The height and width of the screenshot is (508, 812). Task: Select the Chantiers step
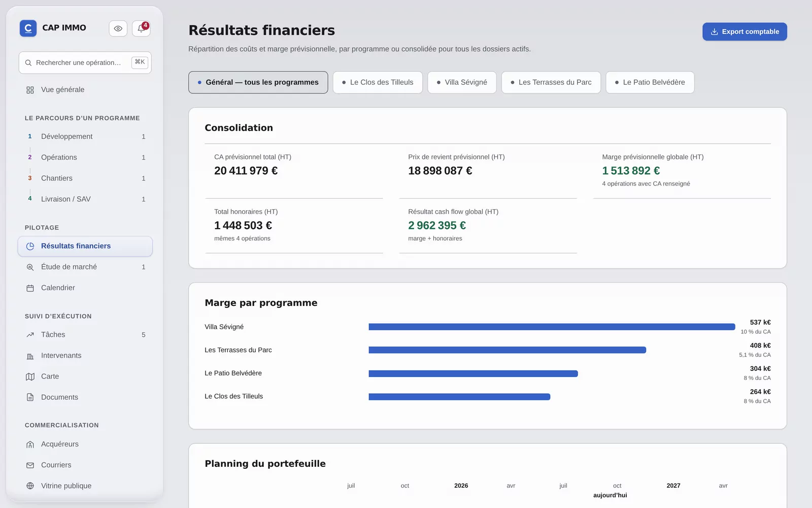pyautogui.click(x=85, y=178)
